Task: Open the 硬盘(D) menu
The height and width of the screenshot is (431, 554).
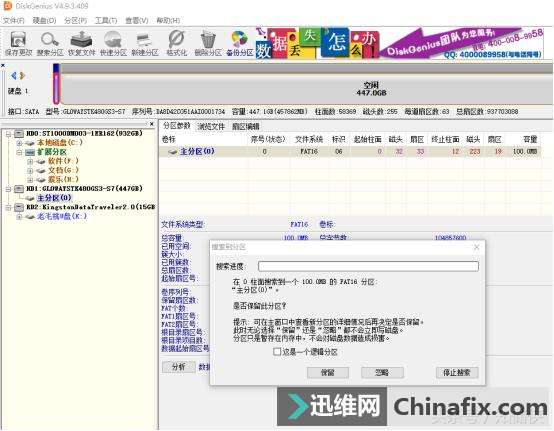Action: click(45, 20)
